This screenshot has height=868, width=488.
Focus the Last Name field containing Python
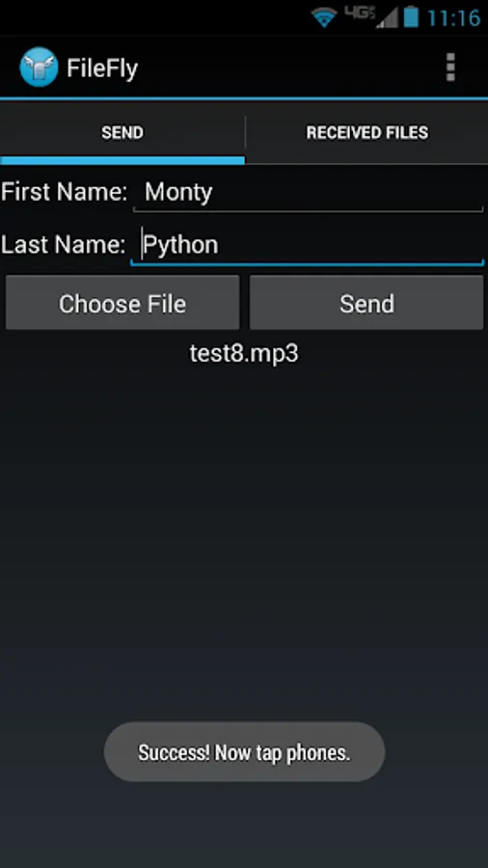coord(308,245)
